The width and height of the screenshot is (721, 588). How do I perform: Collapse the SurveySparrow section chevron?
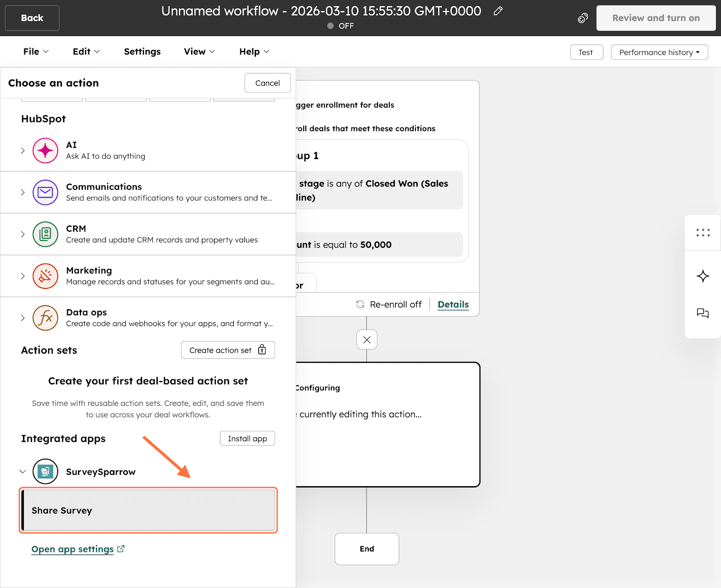[23, 472]
